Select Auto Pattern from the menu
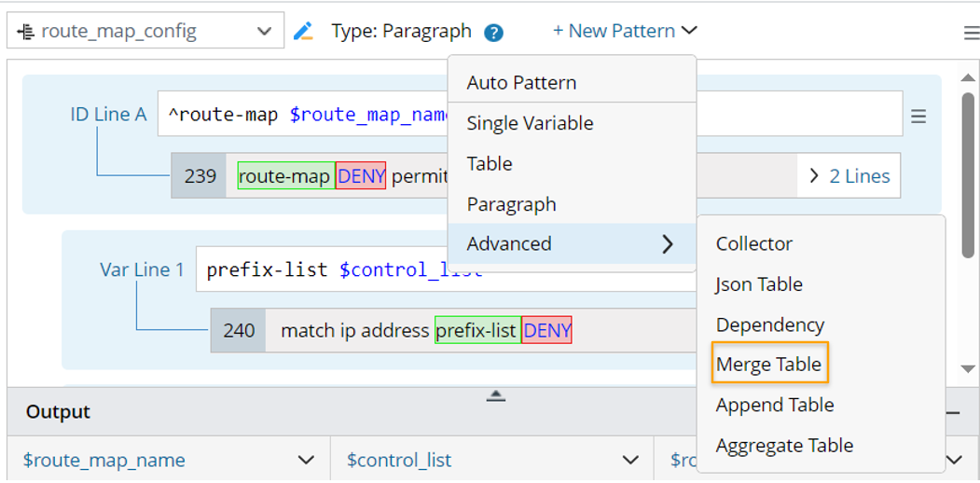Screen dimensions: 980x483 coord(521,82)
